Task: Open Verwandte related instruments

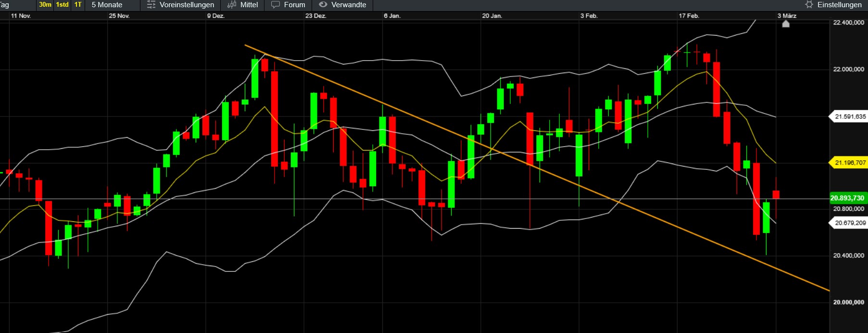Action: point(349,5)
